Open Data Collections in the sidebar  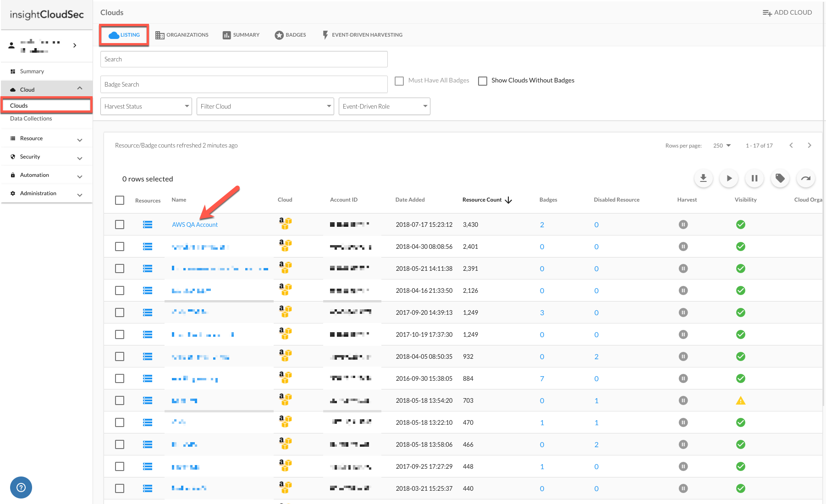31,119
